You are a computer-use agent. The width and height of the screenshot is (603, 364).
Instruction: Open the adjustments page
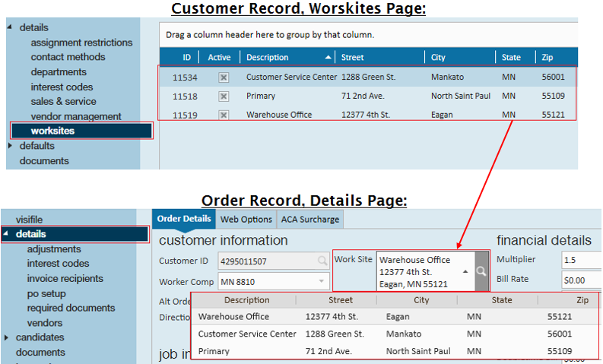tap(54, 249)
